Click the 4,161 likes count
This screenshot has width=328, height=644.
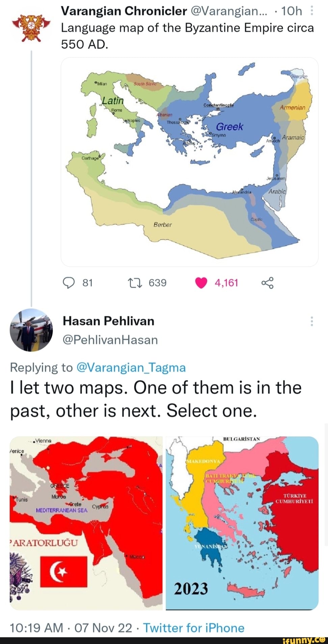point(226,283)
